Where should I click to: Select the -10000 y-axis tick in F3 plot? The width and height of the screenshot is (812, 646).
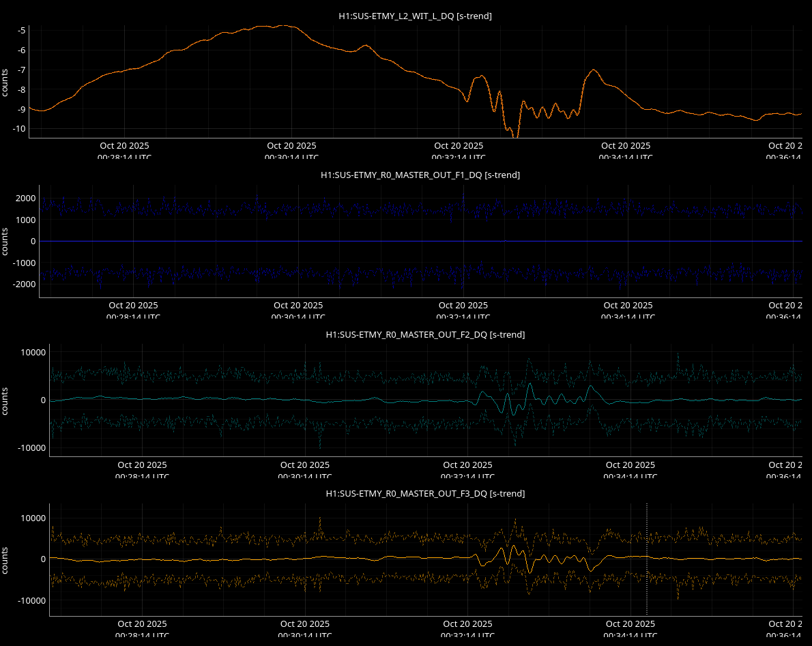(31, 601)
